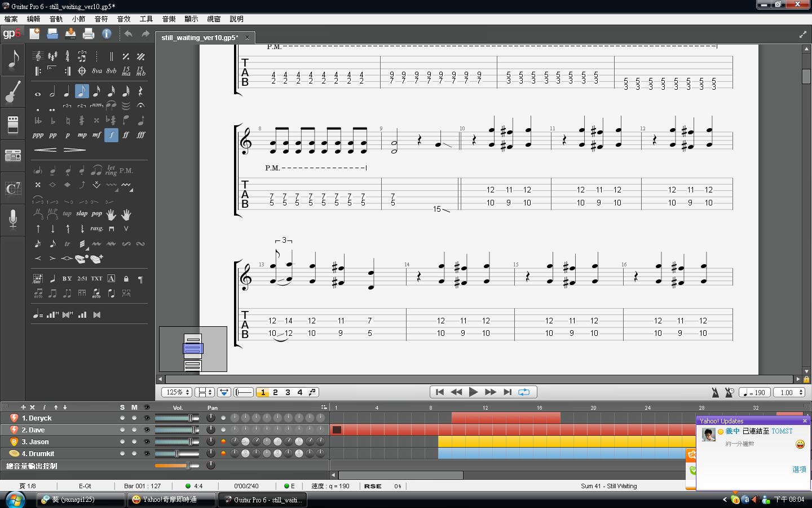This screenshot has height=508, width=812.
Task: Open the 125% zoom dropdown
Action: (x=177, y=392)
